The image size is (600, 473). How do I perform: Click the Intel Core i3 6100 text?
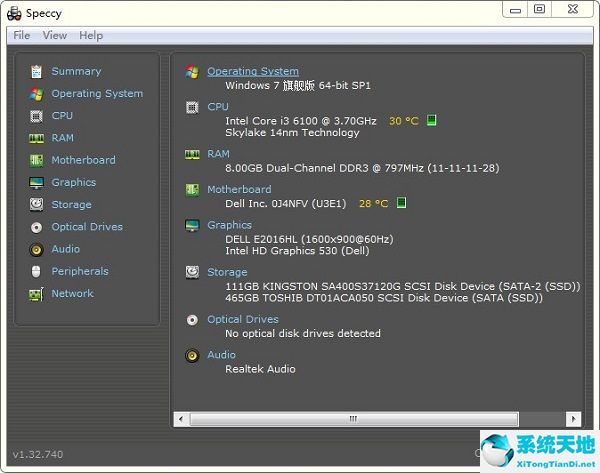click(x=301, y=121)
